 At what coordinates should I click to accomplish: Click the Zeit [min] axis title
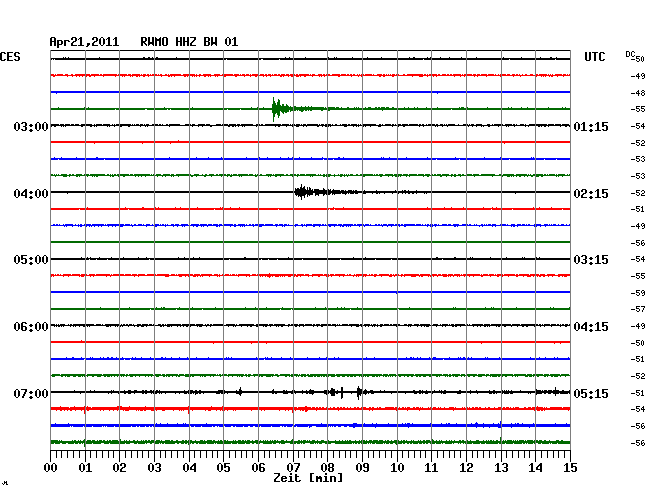[308, 478]
